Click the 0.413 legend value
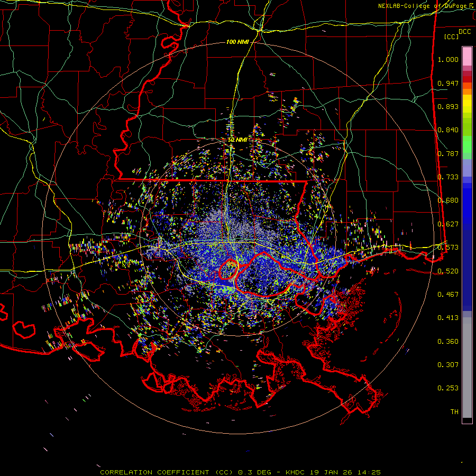The width and height of the screenshot is (476, 476). pyautogui.click(x=448, y=318)
